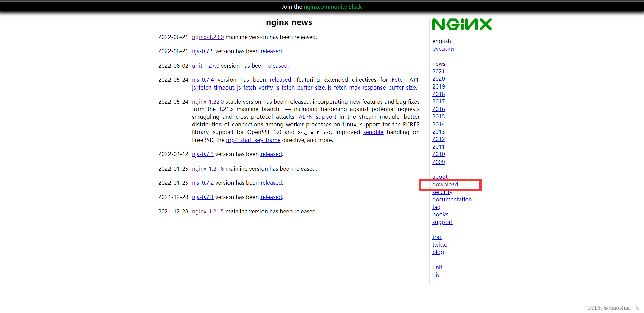Go to the download page

point(445,184)
